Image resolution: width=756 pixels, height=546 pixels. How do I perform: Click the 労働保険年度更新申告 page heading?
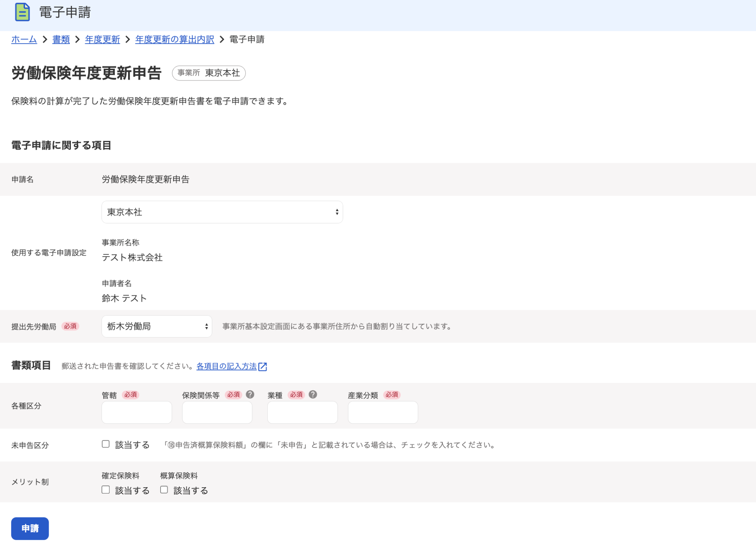pos(86,73)
